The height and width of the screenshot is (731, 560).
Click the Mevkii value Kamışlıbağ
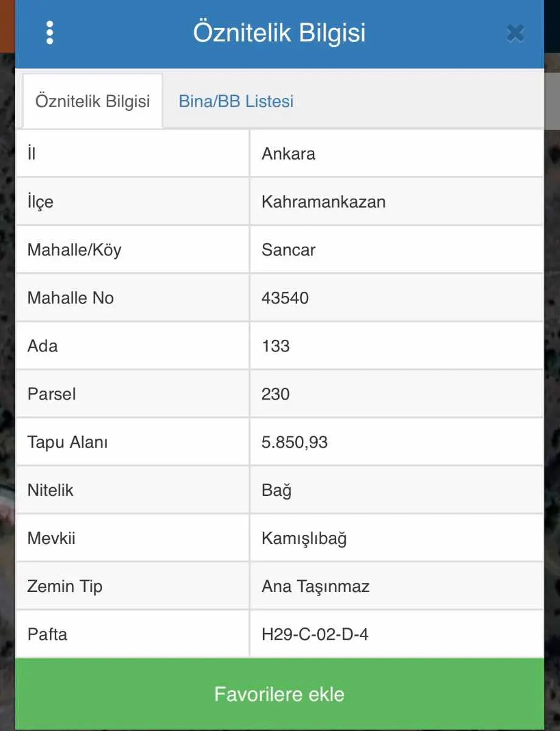[304, 539]
